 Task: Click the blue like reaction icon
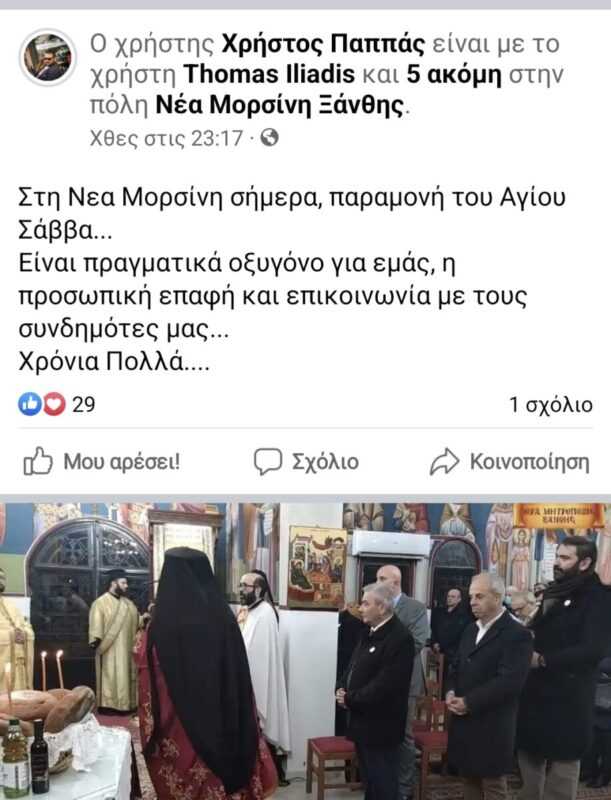[x=30, y=405]
